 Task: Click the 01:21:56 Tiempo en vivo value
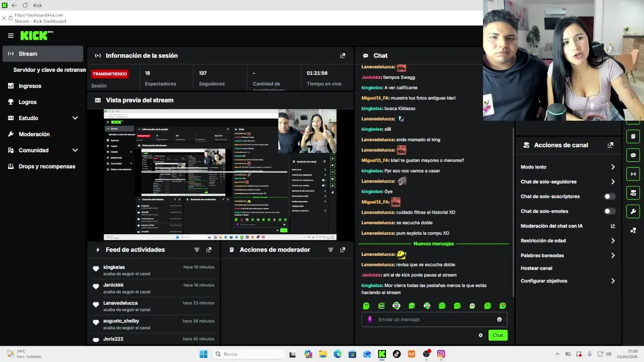click(x=317, y=73)
